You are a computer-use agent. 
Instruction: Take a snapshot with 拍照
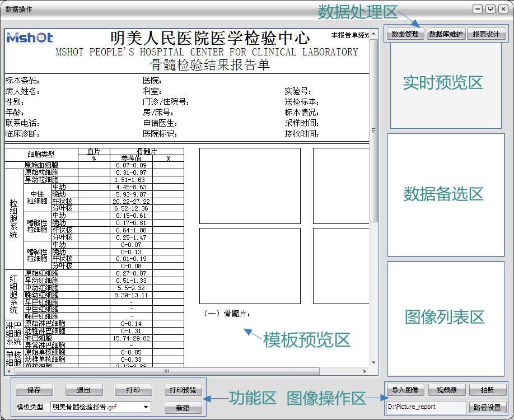coord(487,390)
